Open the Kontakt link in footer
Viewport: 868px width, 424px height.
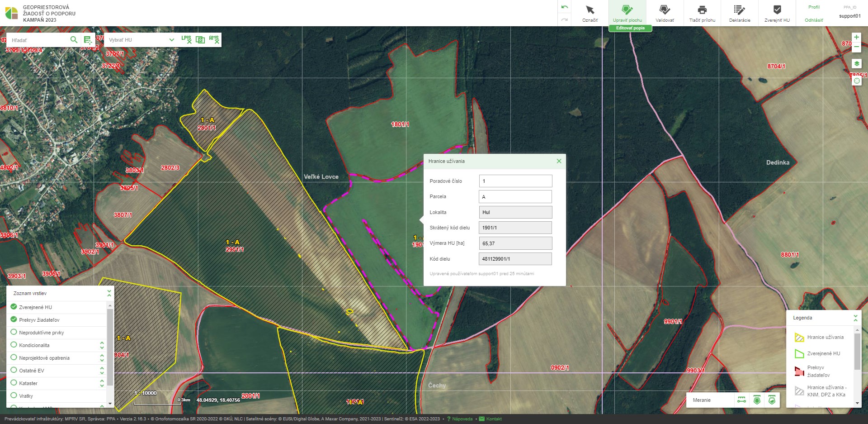[x=491, y=419]
